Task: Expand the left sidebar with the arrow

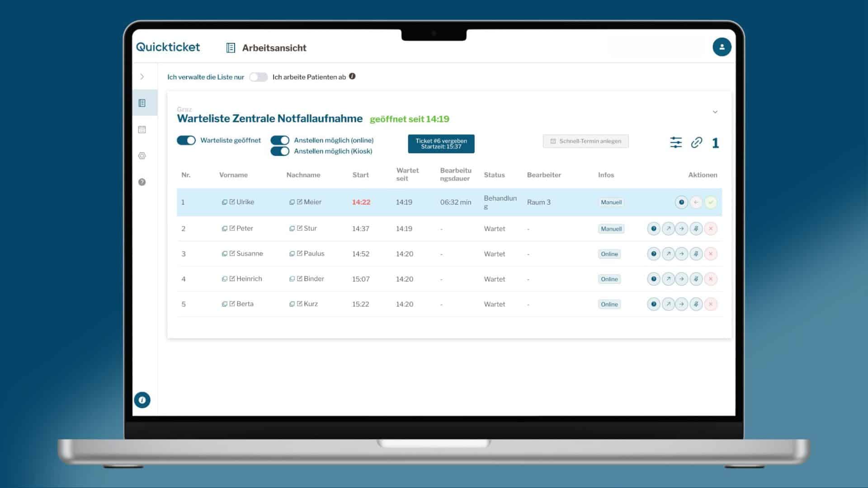Action: point(142,77)
